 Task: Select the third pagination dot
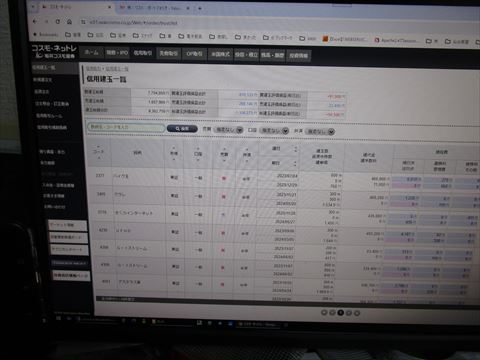click(340, 312)
